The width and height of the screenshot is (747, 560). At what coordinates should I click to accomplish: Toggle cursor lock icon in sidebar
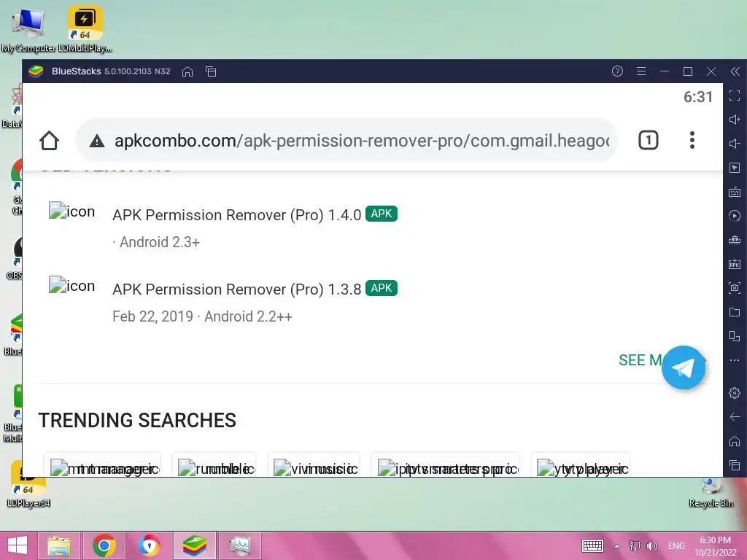(735, 168)
